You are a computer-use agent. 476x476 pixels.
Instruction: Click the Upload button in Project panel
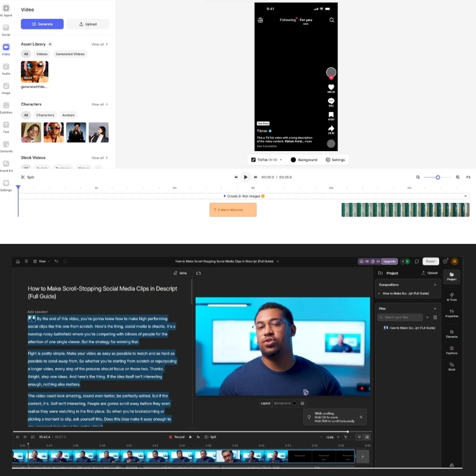(430, 273)
